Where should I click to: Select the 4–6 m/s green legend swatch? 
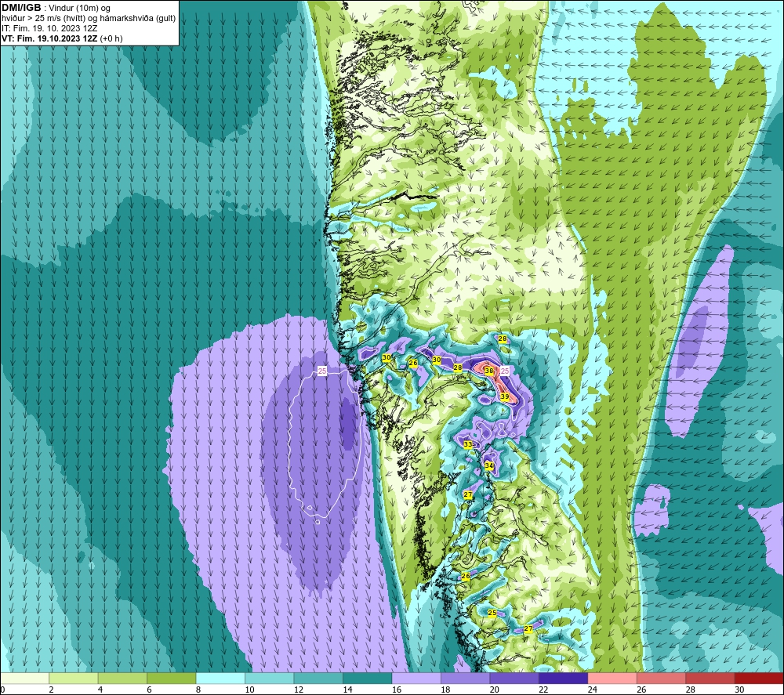122,679
